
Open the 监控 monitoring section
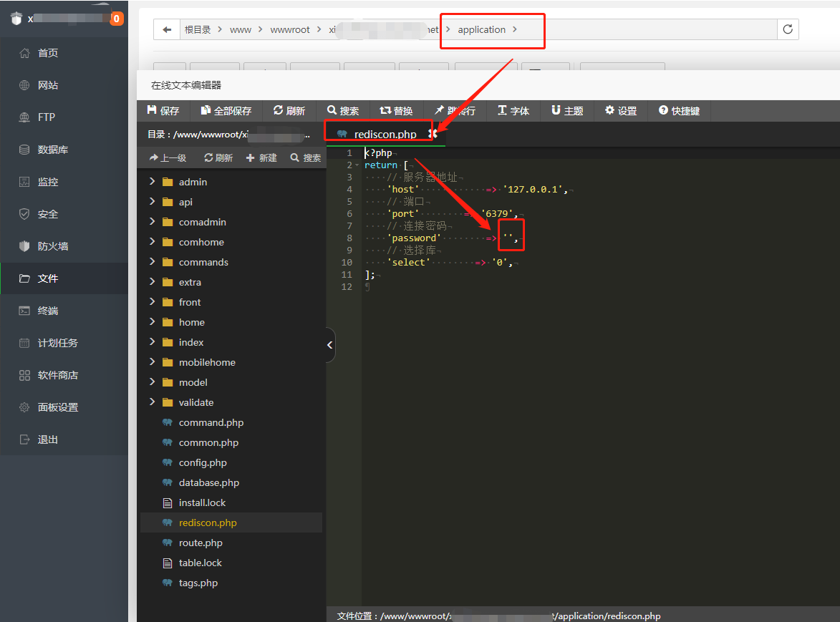pos(47,182)
